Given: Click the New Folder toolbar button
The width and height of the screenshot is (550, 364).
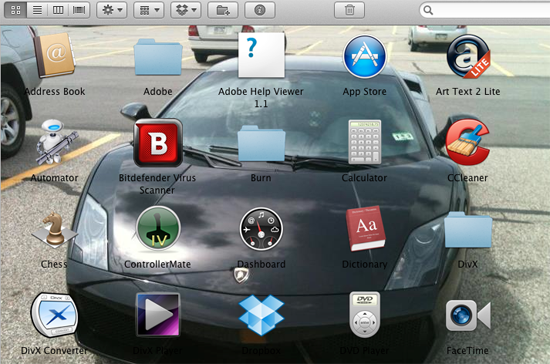Looking at the screenshot, I should pyautogui.click(x=223, y=10).
